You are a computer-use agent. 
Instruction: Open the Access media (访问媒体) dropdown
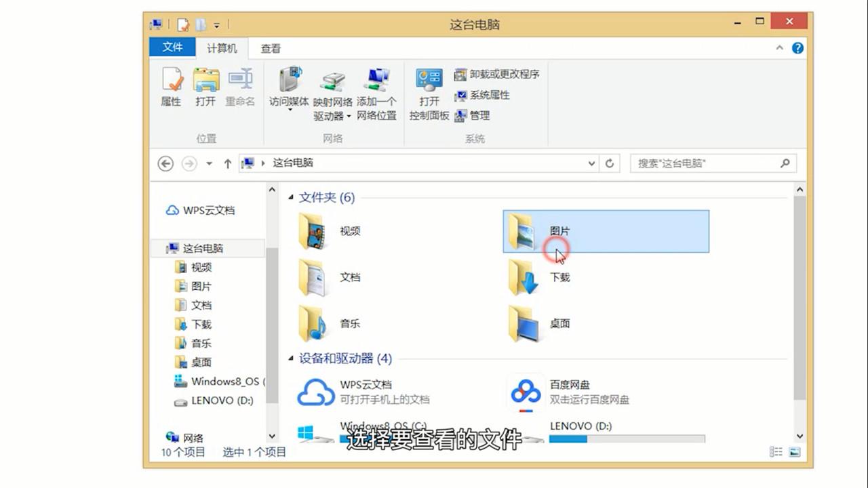[290, 89]
